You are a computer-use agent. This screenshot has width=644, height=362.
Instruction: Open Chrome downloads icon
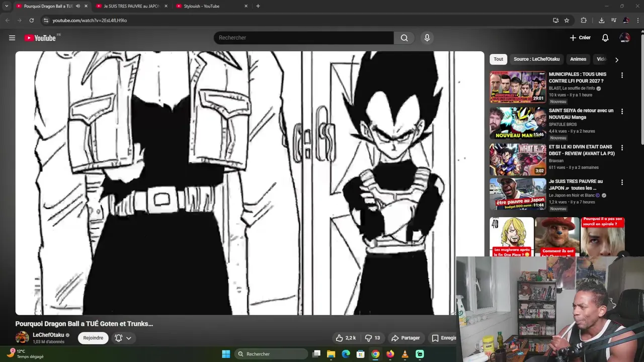tap(601, 20)
